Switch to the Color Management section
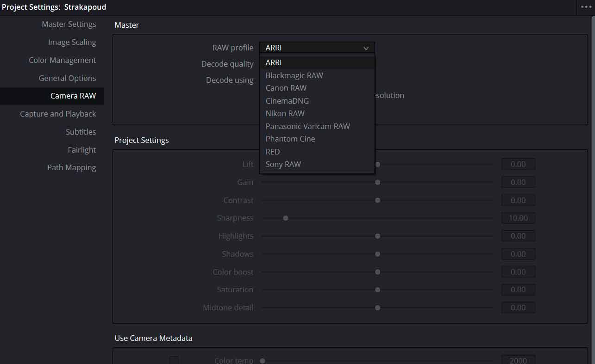 tap(62, 60)
